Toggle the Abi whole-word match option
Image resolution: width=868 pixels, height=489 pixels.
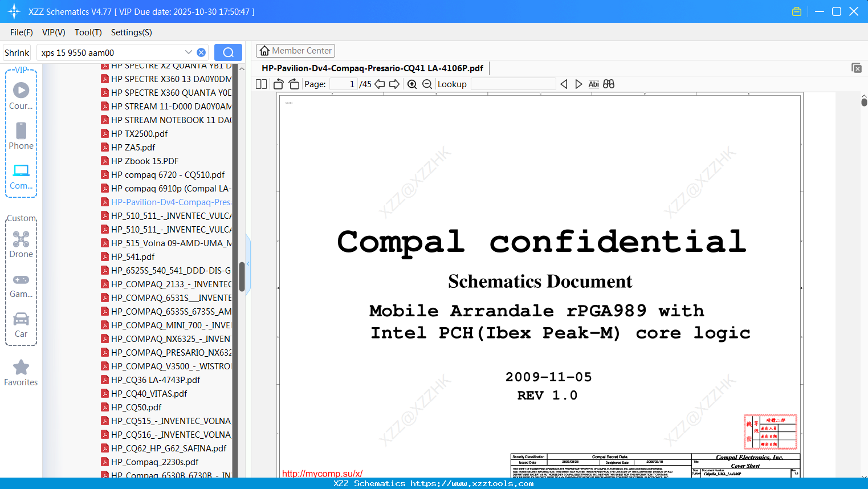593,84
